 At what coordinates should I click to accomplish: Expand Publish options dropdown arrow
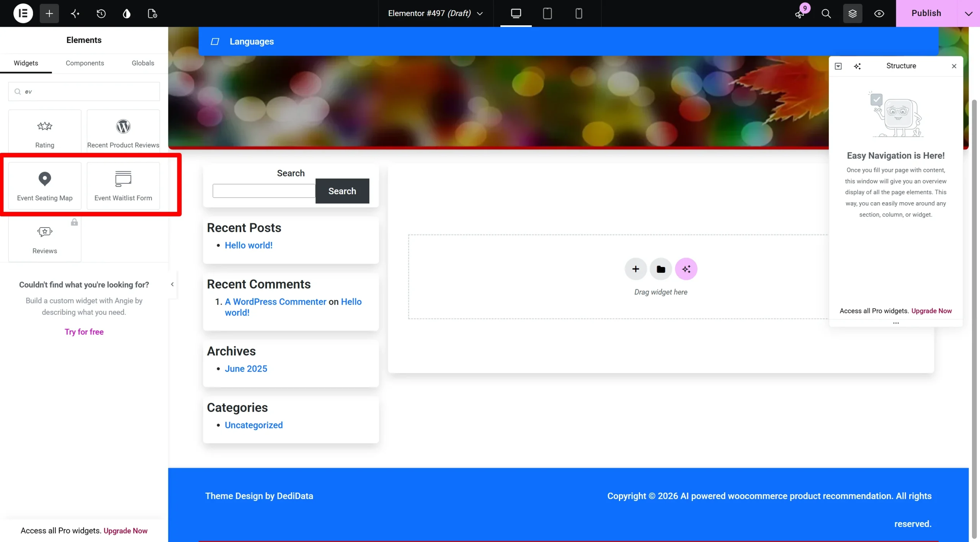click(x=969, y=13)
